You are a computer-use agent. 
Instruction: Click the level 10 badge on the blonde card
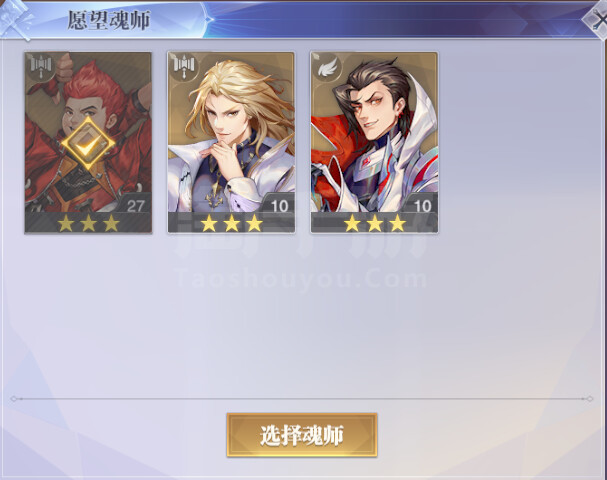click(x=279, y=206)
